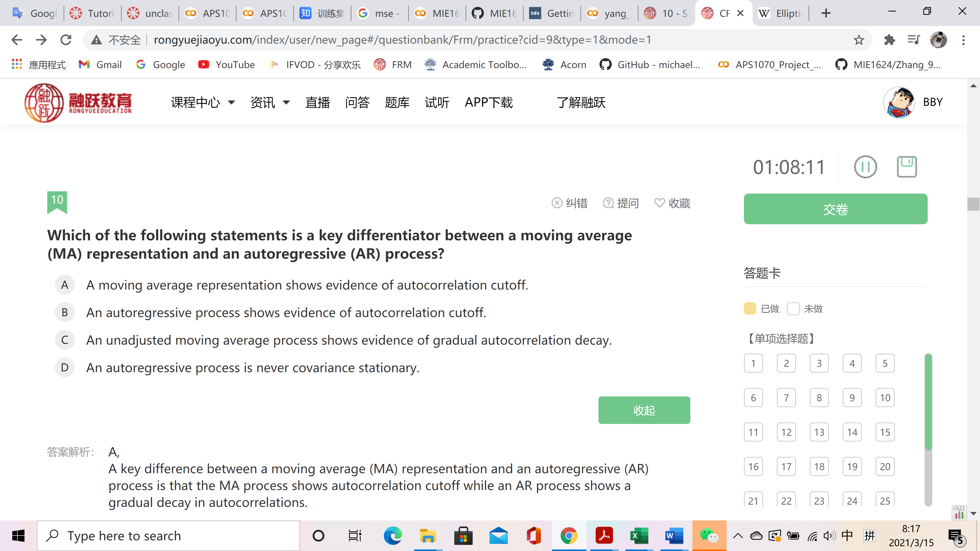
Task: Pause the exam timer
Action: pyautogui.click(x=865, y=167)
